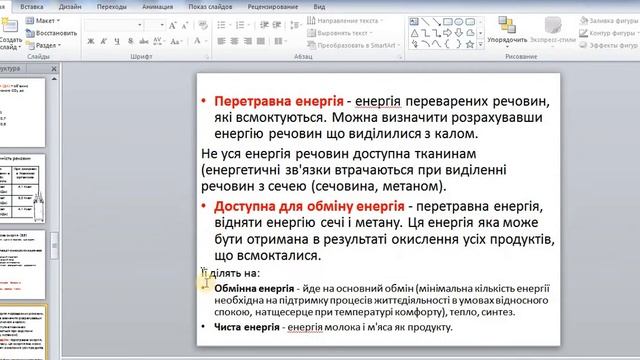Select the Right Arrow block shape
Viewport: 640px width, 360px height.
coord(448,33)
